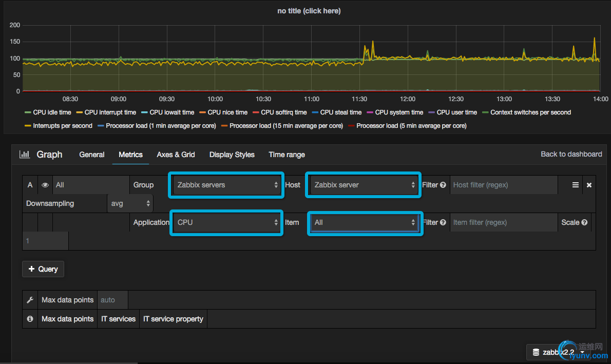The width and height of the screenshot is (611, 364).
Task: Click Back to dashboard link
Action: (x=571, y=154)
